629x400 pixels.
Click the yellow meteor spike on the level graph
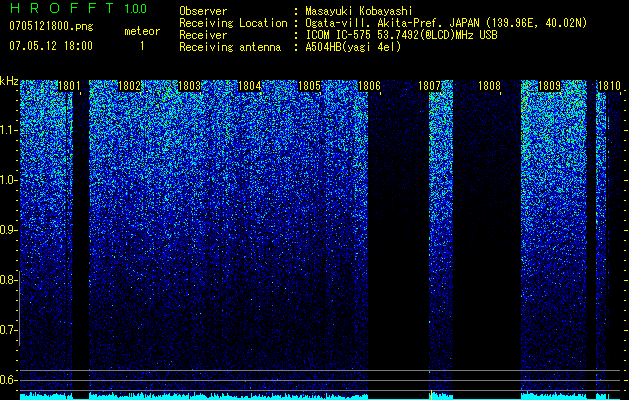pyautogui.click(x=431, y=395)
